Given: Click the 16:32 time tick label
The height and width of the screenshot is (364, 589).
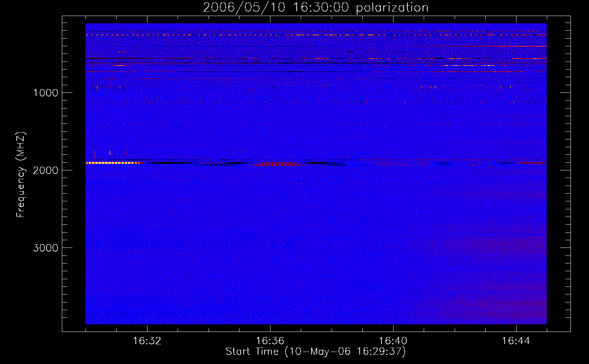Looking at the screenshot, I should (147, 341).
